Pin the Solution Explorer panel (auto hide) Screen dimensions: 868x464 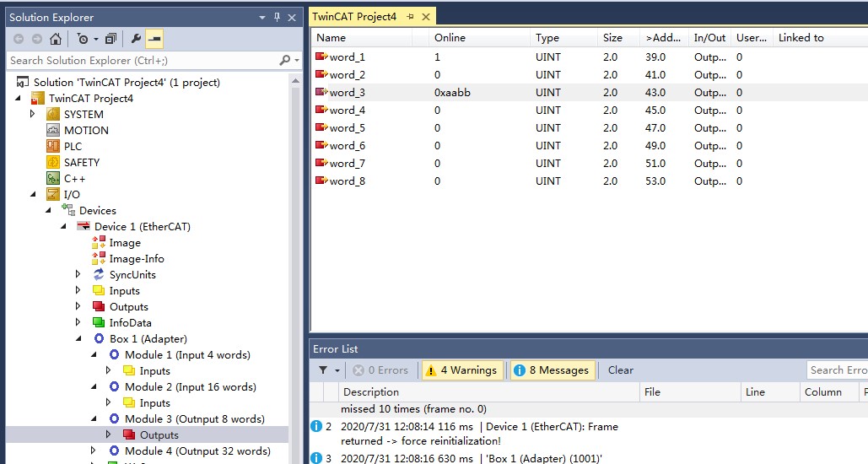click(277, 17)
